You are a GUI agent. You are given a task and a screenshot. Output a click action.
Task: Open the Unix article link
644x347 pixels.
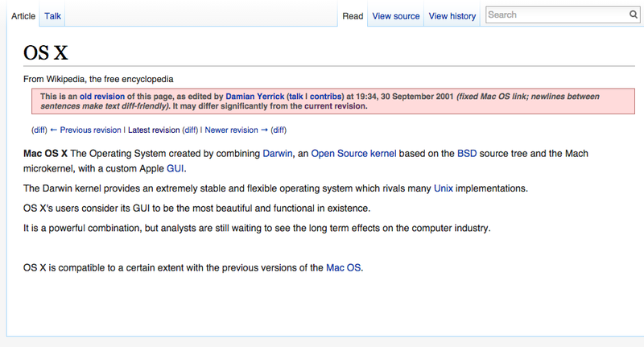444,188
